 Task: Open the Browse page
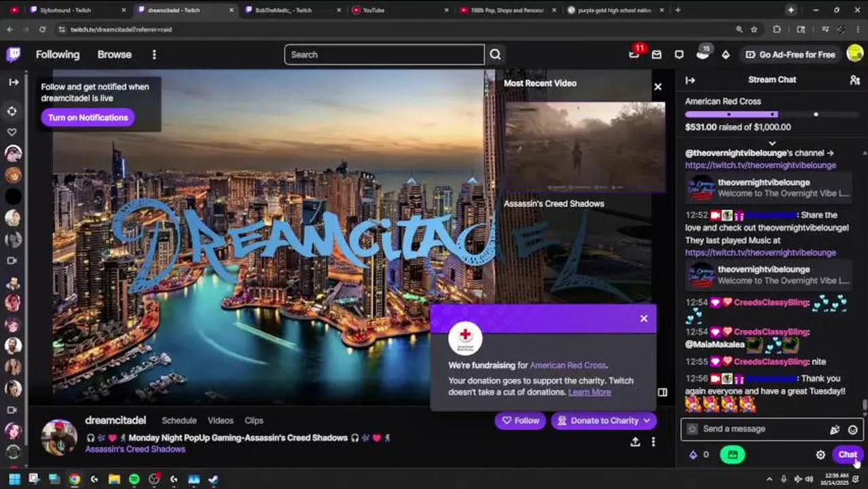pyautogui.click(x=114, y=54)
